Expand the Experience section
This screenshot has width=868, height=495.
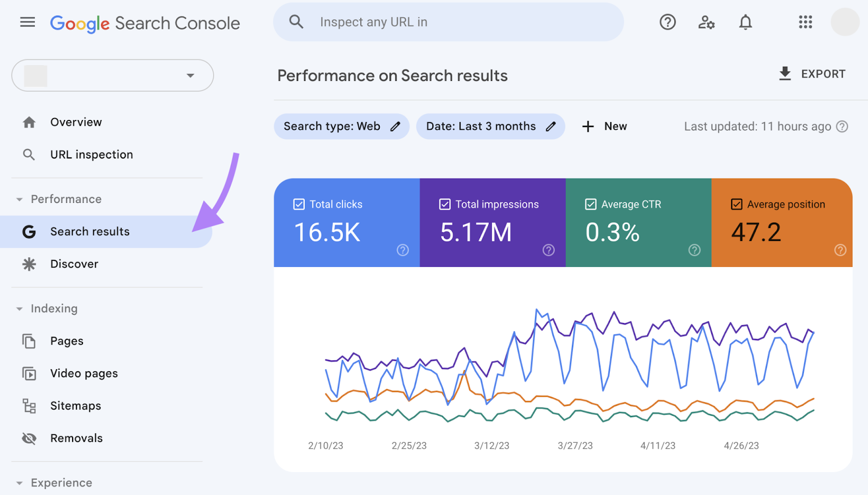[20, 483]
